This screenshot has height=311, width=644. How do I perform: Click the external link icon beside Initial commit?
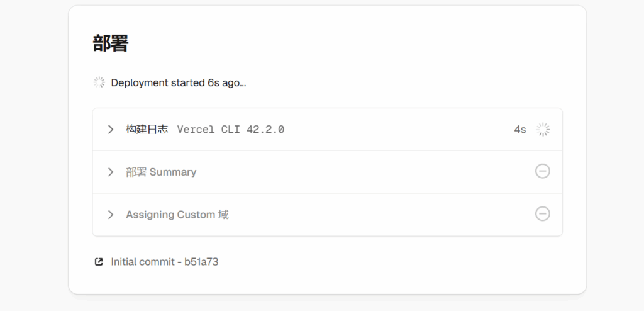pos(99,262)
